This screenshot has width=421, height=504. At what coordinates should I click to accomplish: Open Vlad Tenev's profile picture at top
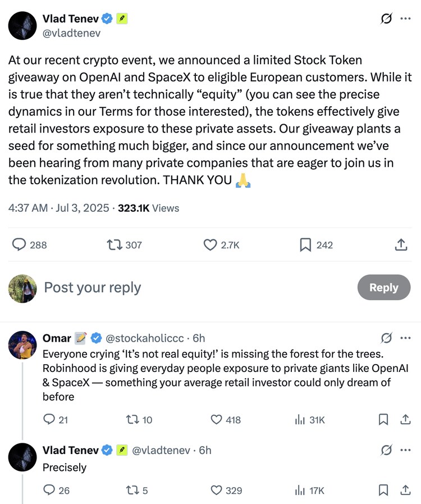coord(22,26)
